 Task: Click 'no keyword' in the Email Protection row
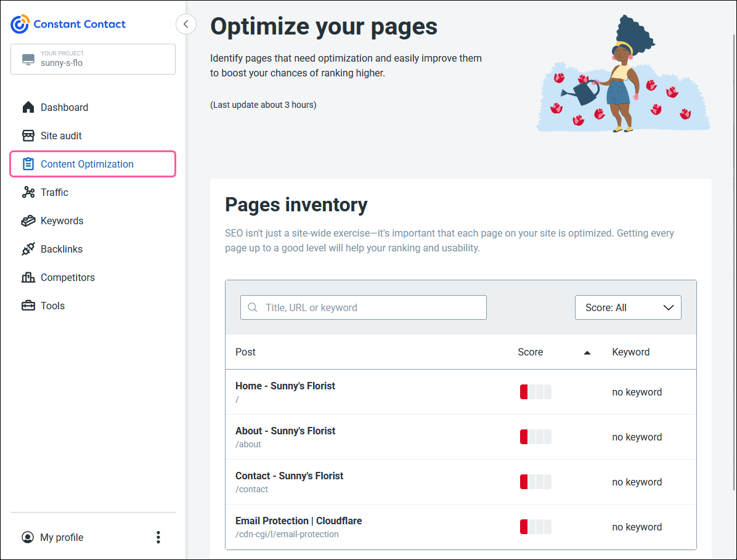[637, 527]
